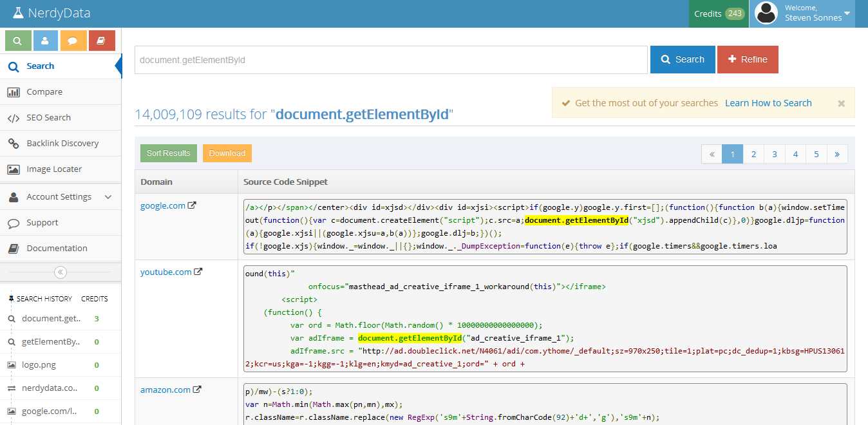Image resolution: width=868 pixels, height=425 pixels.
Task: Click the '14,009,109 results' heading
Action: pos(294,115)
